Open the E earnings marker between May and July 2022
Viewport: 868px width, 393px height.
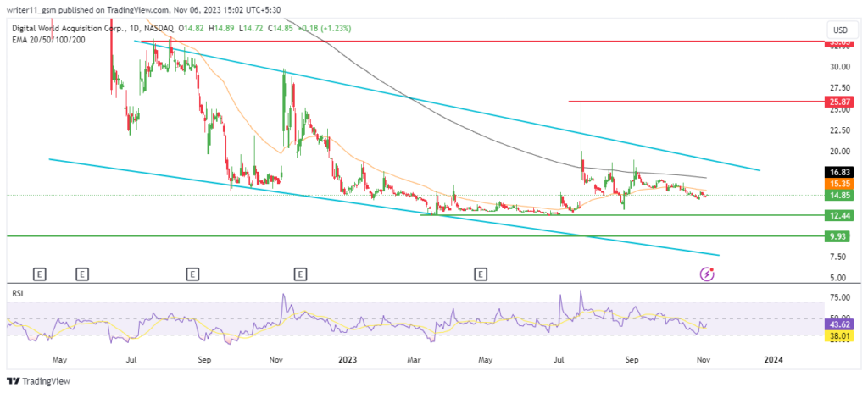[82, 274]
